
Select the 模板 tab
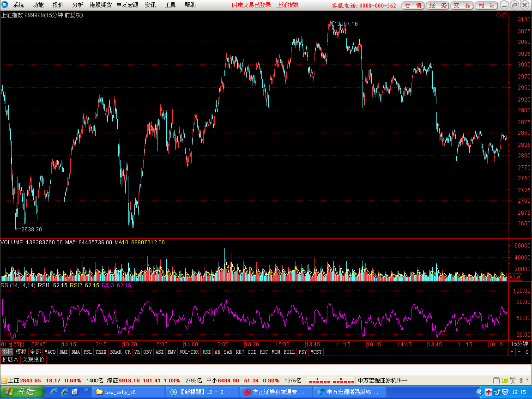coord(21,352)
